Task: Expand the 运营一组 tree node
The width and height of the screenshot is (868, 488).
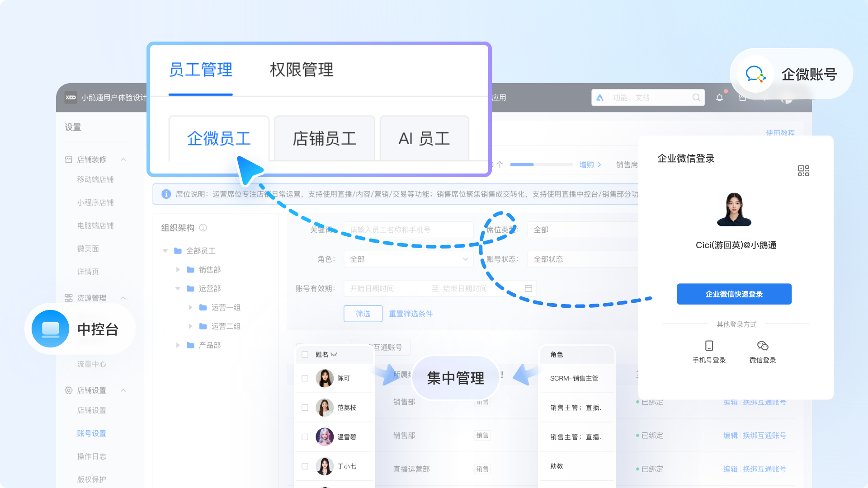Action: tap(191, 308)
